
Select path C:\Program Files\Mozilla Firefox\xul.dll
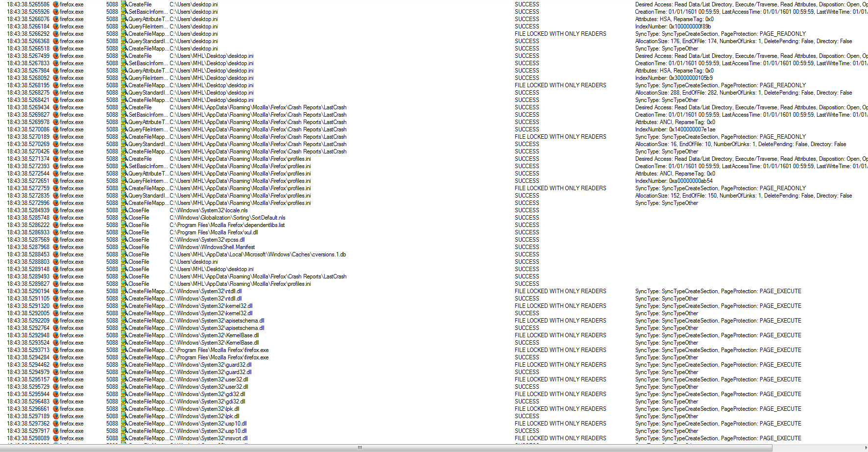(214, 232)
